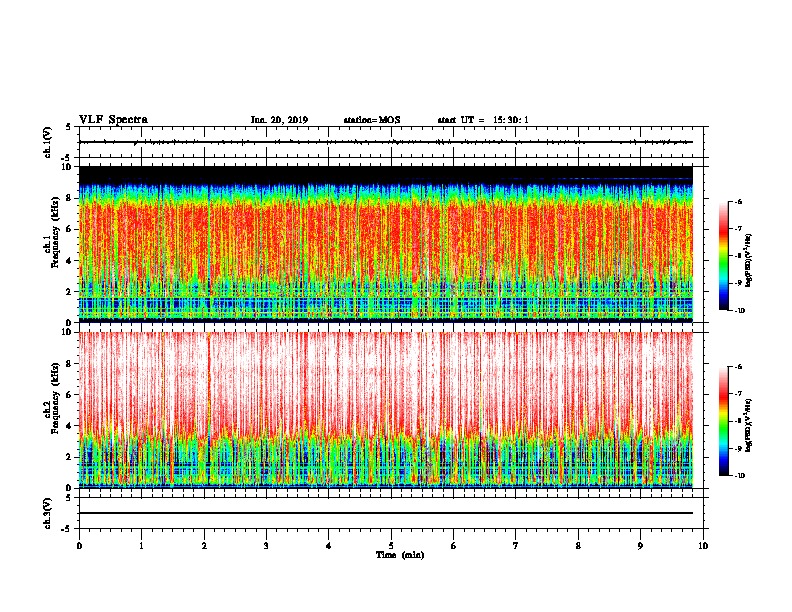Click the "8" kHz tick on ch.1 axis
The width and height of the screenshot is (792, 612).
coord(70,198)
